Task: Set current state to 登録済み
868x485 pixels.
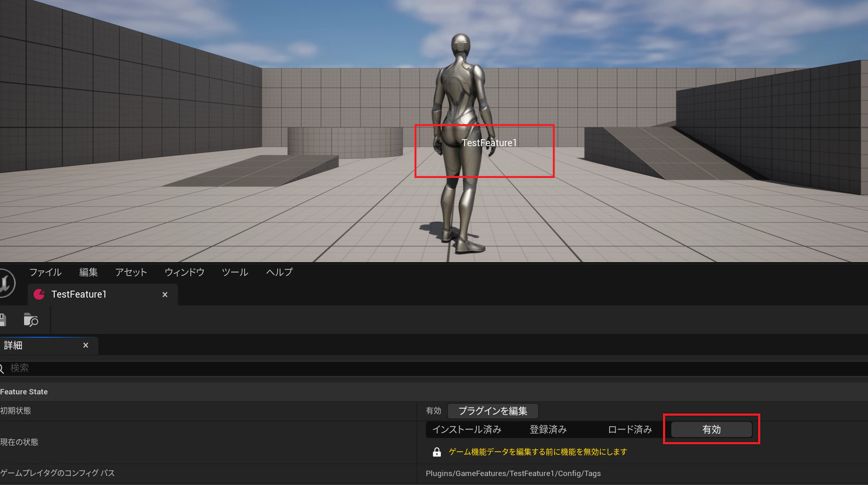Action: pyautogui.click(x=548, y=429)
